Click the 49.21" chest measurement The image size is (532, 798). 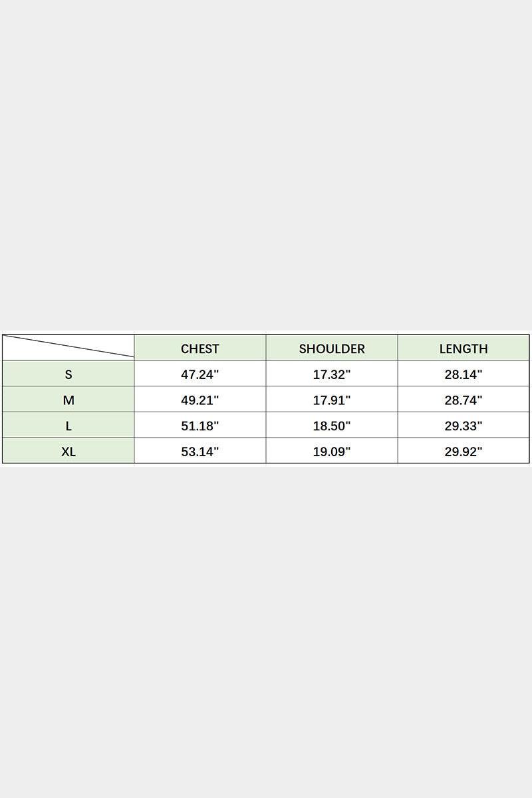(x=199, y=400)
